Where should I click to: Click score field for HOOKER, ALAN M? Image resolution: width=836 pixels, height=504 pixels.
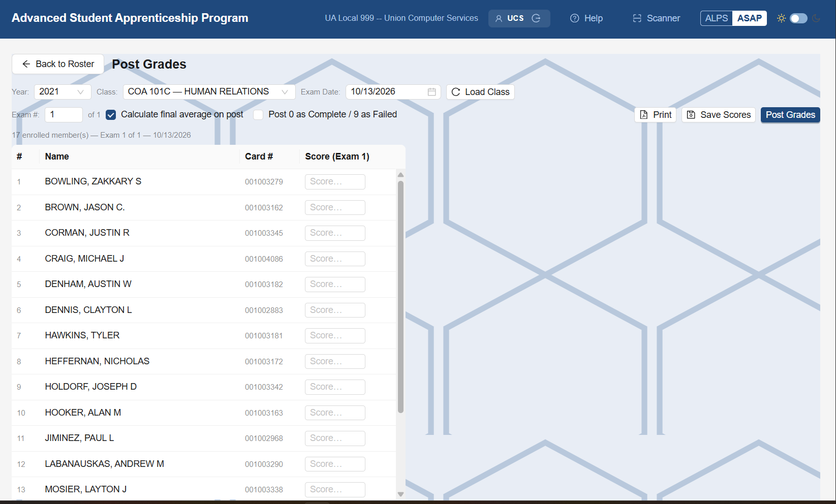(335, 413)
